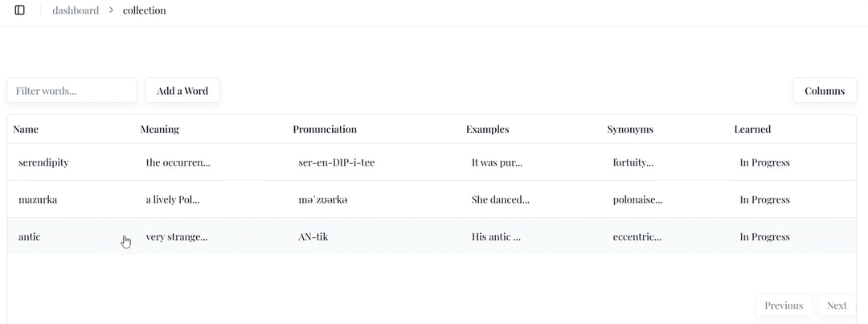The width and height of the screenshot is (868, 324).
Task: Toggle the sidebar panel icon
Action: pos(20,10)
